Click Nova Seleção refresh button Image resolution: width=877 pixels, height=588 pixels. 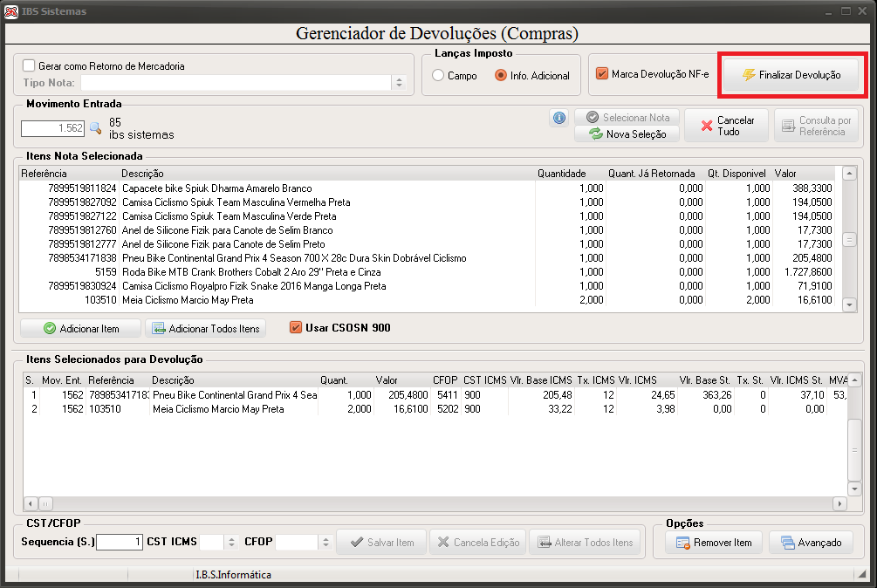tap(627, 134)
